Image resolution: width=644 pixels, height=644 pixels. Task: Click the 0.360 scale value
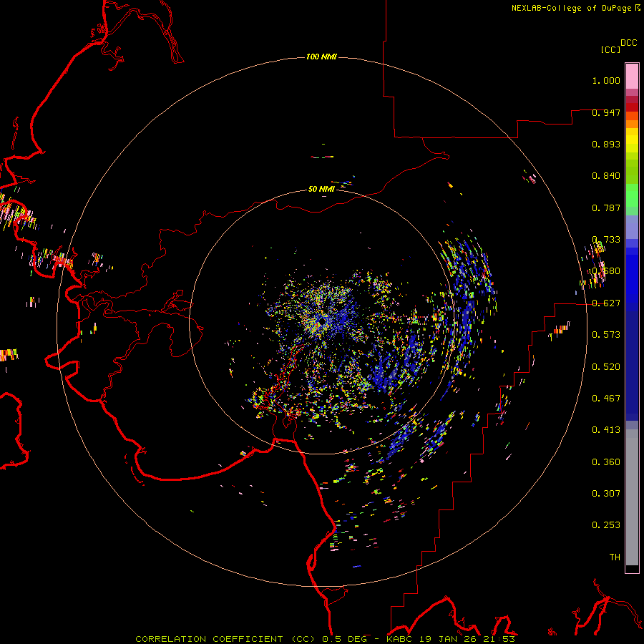coord(606,462)
